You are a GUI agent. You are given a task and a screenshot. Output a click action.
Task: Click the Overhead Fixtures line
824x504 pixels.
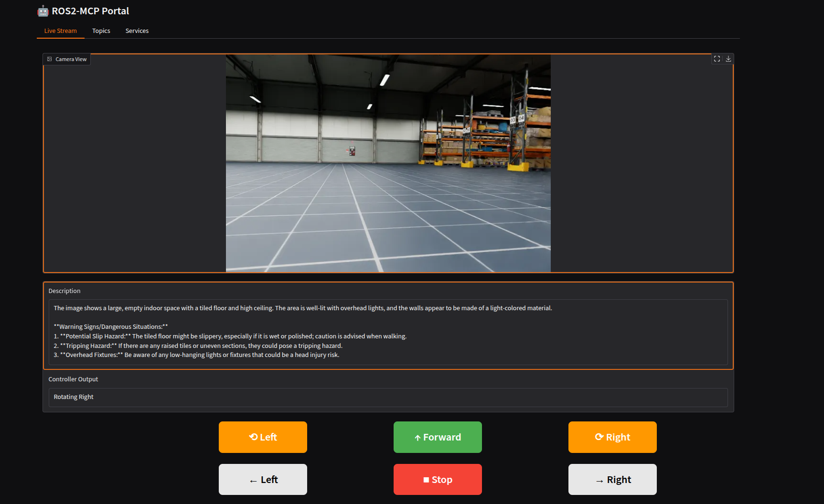click(197, 355)
